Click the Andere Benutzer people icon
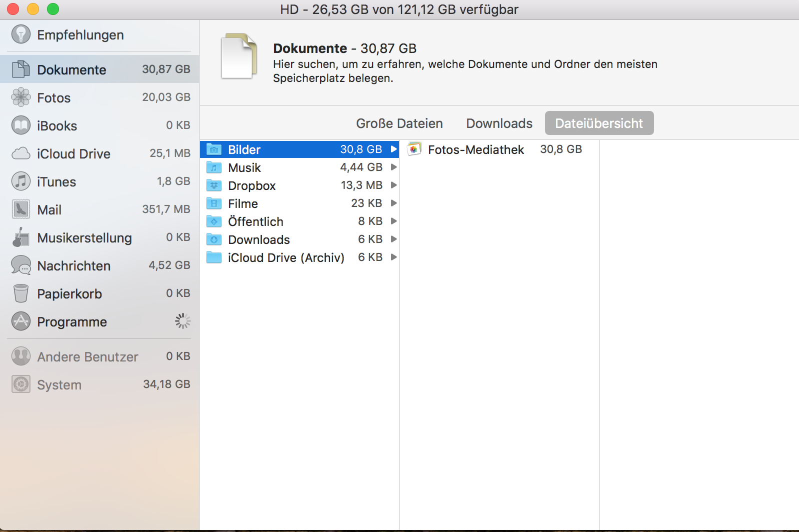799x532 pixels. tap(21, 356)
